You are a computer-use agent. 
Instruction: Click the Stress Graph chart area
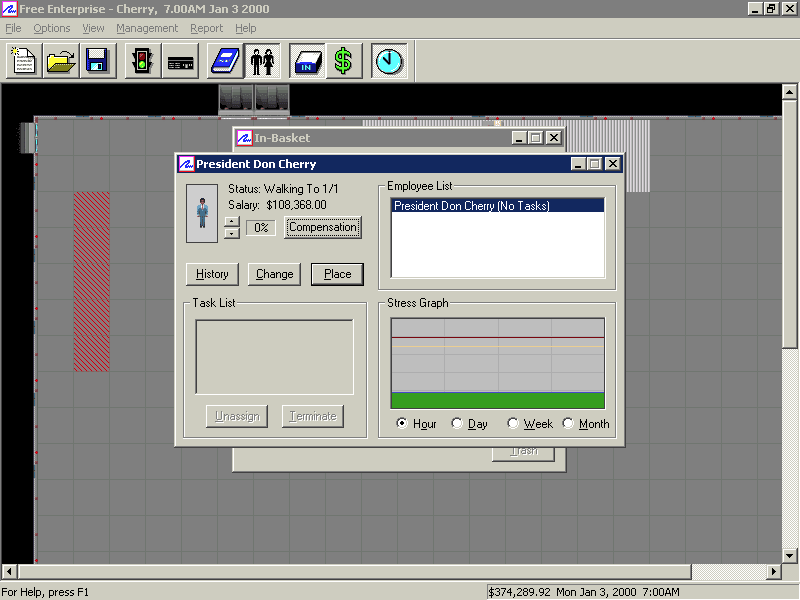498,363
